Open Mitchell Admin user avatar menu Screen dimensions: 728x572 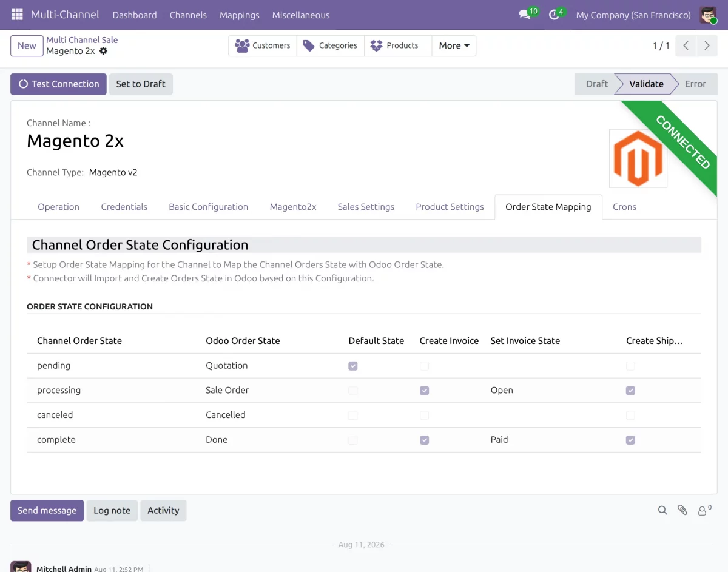point(708,15)
